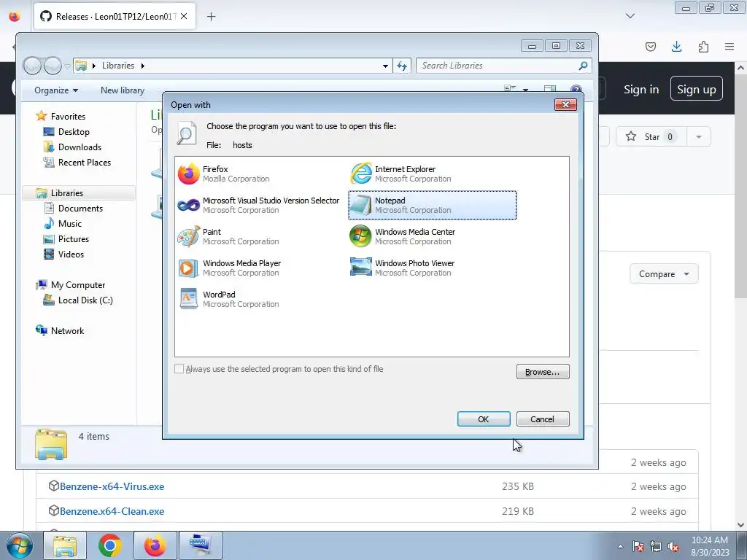Close the Releases Firefox tab
This screenshot has height=560, width=747.
pos(184,16)
